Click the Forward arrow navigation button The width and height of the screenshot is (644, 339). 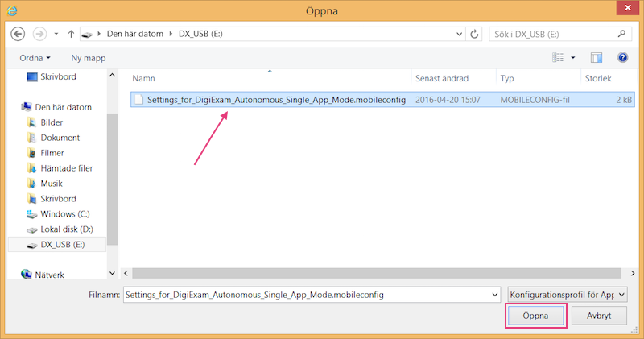pyautogui.click(x=39, y=34)
